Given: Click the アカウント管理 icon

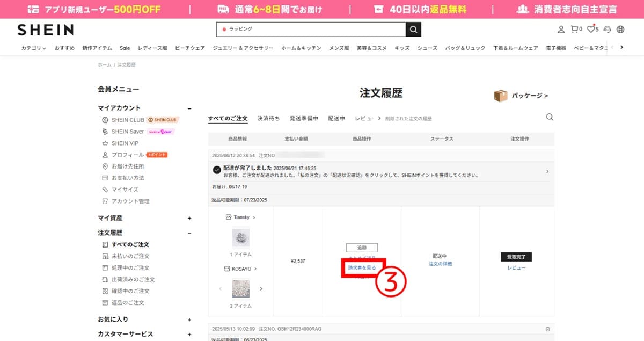Looking at the screenshot, I should coord(106,201).
